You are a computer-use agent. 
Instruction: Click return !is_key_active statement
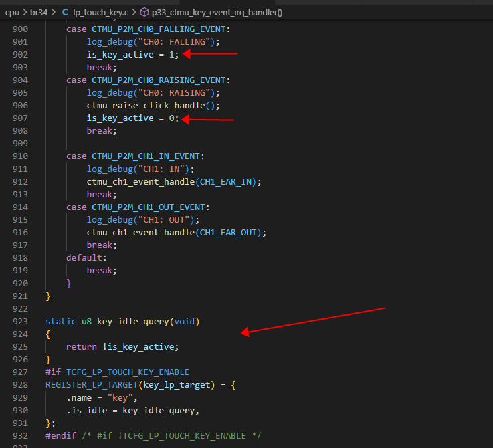click(x=122, y=347)
